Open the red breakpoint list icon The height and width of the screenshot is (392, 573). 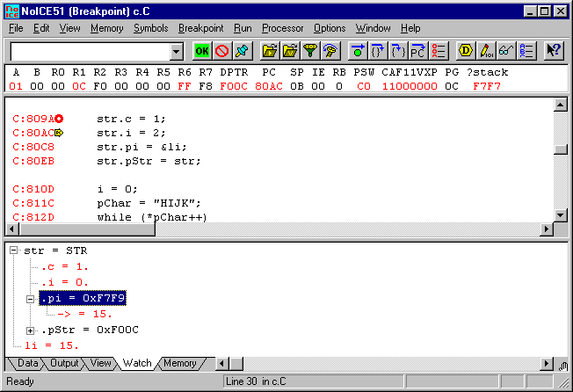pos(439,51)
